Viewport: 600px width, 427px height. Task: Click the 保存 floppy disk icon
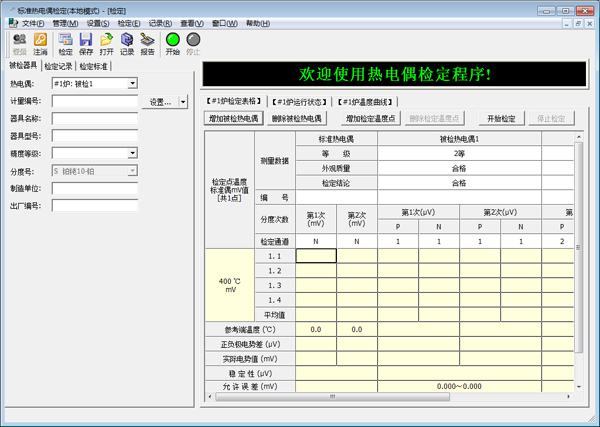(x=86, y=39)
